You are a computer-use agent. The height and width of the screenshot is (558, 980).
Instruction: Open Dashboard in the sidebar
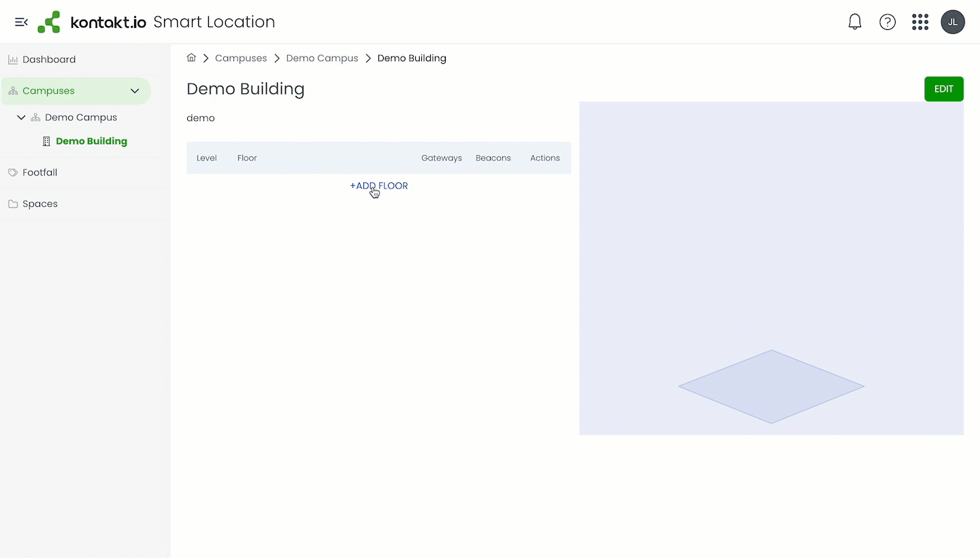click(x=49, y=59)
